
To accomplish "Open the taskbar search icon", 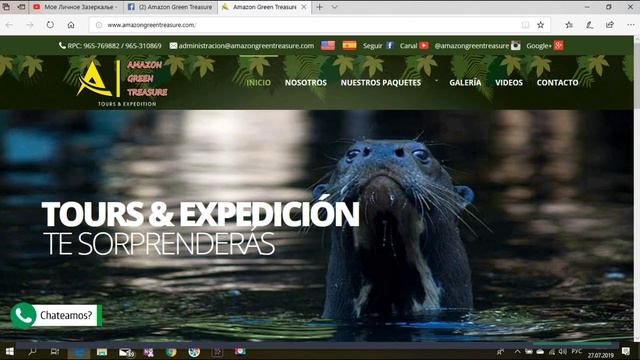I will coord(32,351).
